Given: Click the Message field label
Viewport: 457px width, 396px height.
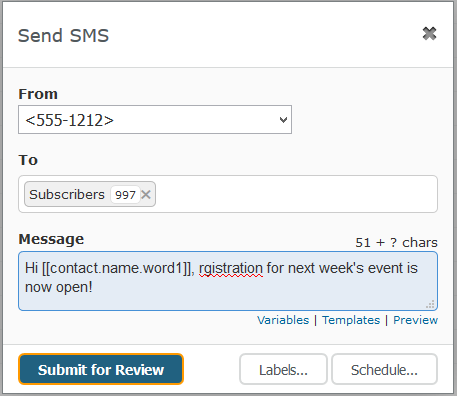Looking at the screenshot, I should point(51,239).
